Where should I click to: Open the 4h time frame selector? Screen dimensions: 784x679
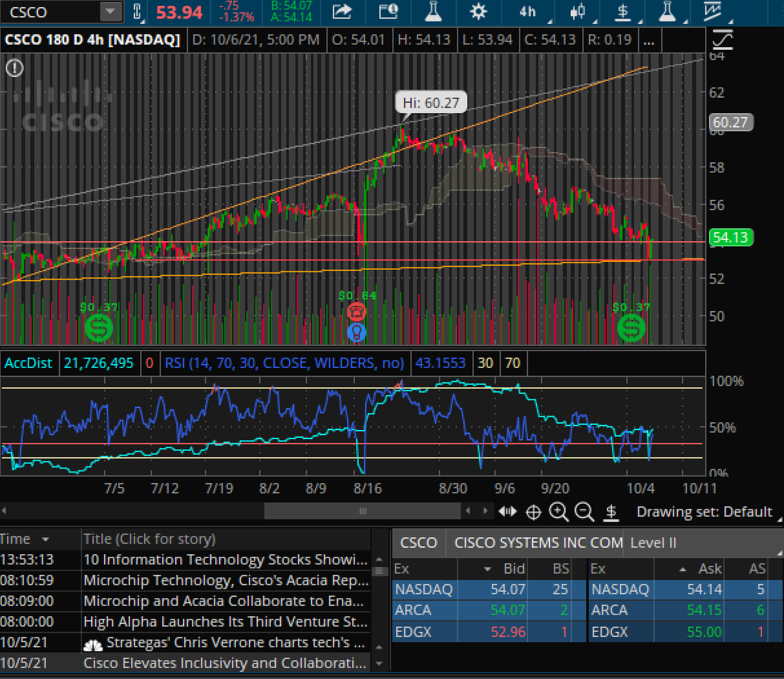[x=528, y=12]
